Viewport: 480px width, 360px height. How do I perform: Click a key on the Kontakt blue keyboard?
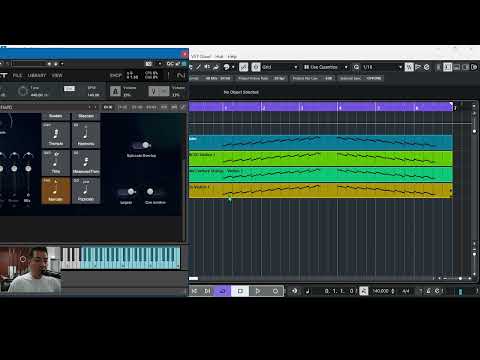pos(130,258)
